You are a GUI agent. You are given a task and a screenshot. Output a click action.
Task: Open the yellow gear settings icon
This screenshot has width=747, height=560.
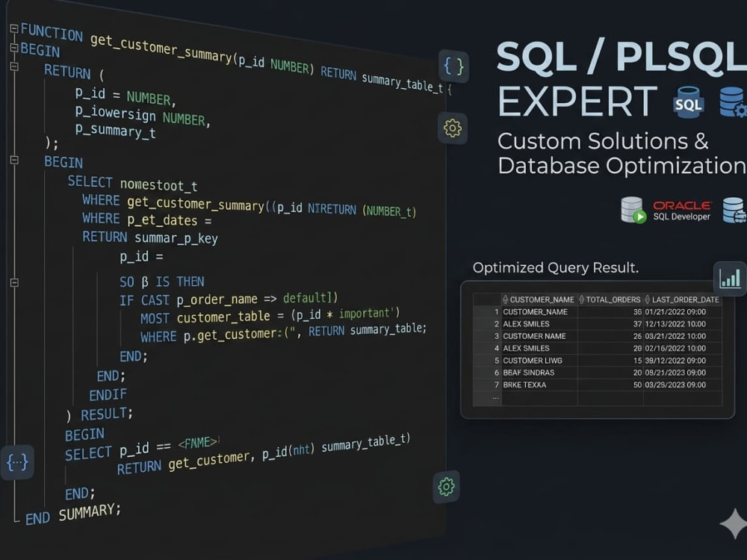point(452,128)
